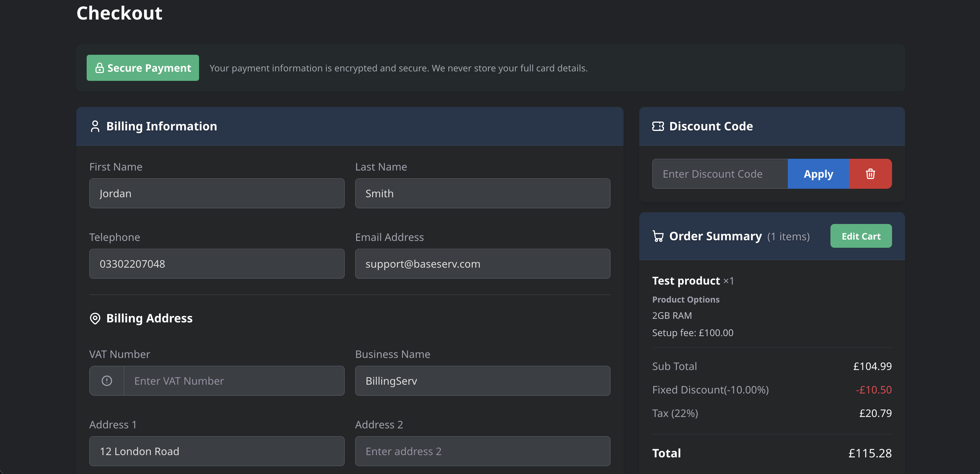This screenshot has width=980, height=474.
Task: Focus the Enter Discount Code field
Action: coord(719,174)
